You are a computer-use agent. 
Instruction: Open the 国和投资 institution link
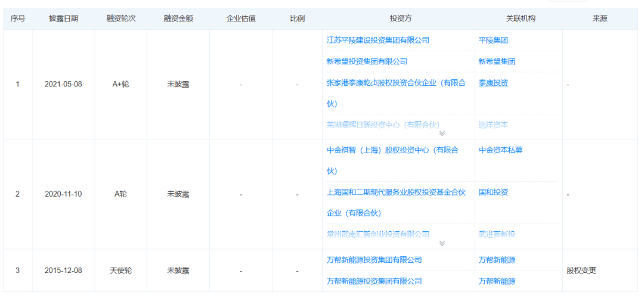(493, 193)
